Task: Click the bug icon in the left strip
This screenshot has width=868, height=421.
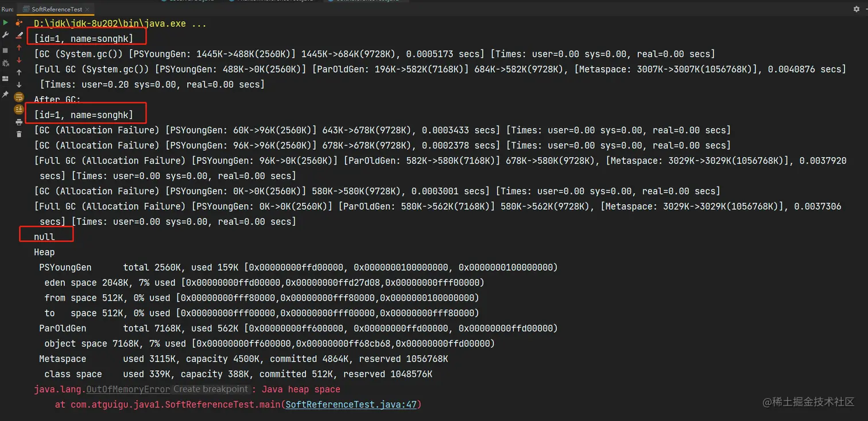Action: 5,64
